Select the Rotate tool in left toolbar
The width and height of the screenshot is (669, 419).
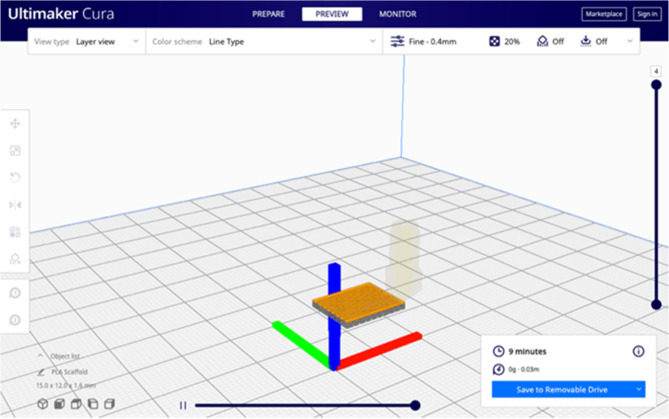15,177
